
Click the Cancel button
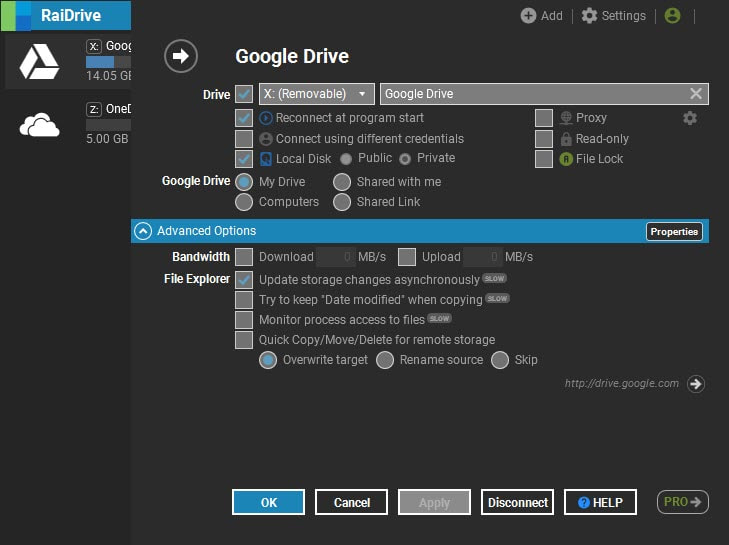[351, 502]
